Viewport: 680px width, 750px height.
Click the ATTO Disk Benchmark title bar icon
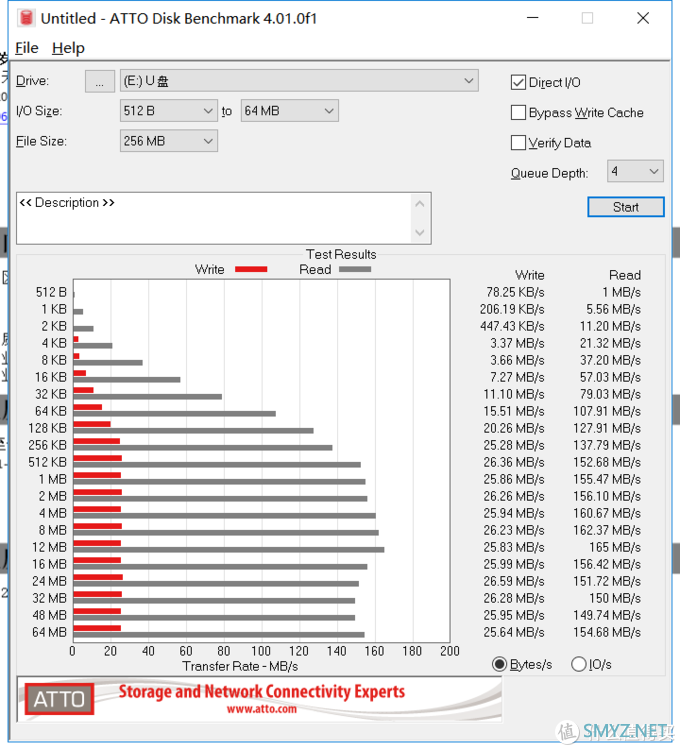click(x=26, y=18)
